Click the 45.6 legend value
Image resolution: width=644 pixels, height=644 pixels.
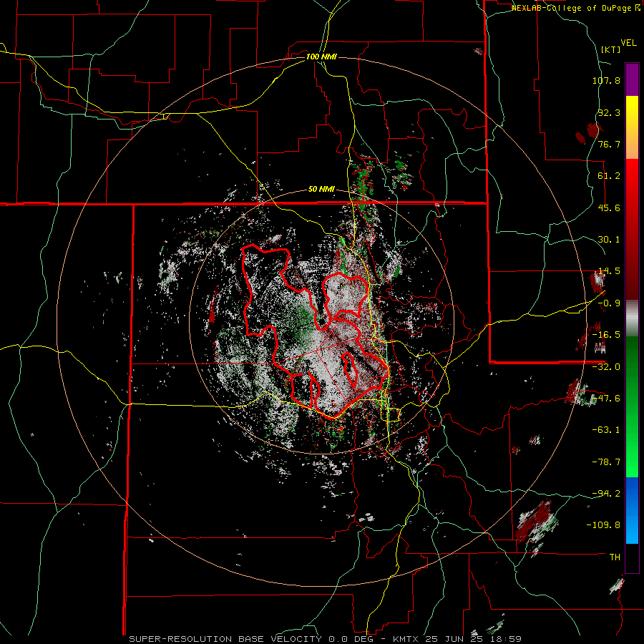point(609,208)
